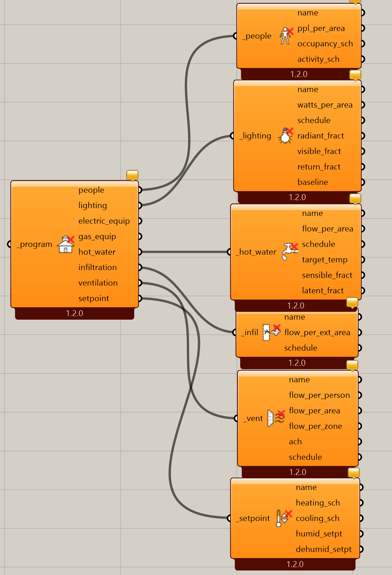The height and width of the screenshot is (575, 392).
Task: Select the visible_fract output
Action: tap(319, 151)
